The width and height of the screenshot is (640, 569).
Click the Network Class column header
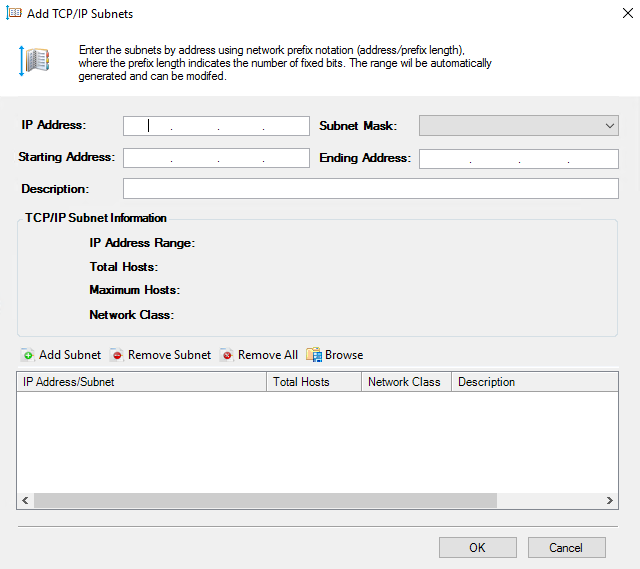(x=405, y=382)
